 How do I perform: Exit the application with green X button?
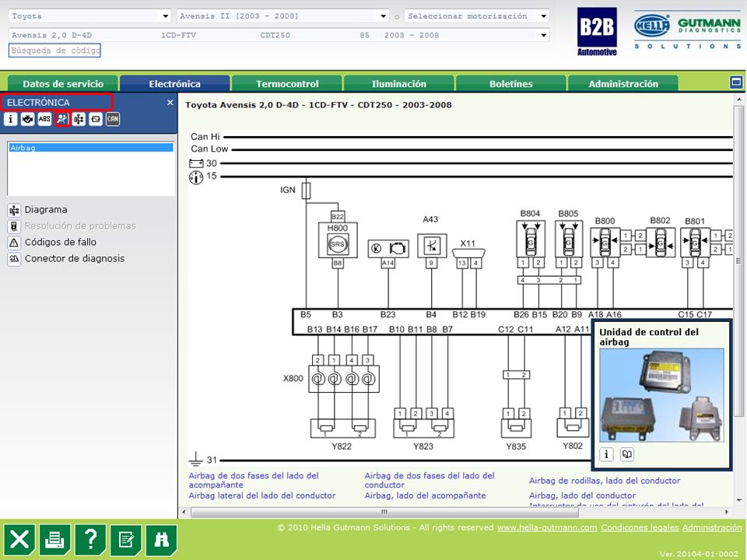pyautogui.click(x=19, y=540)
